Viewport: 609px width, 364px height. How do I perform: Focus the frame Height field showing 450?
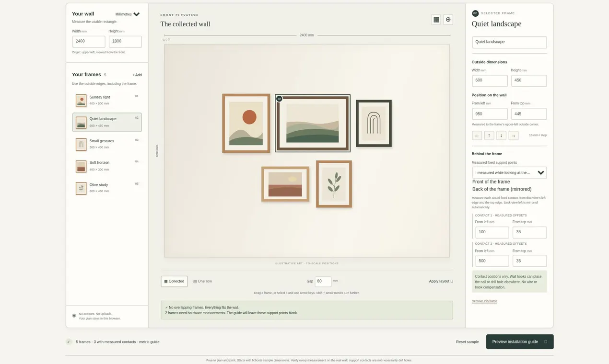pyautogui.click(x=529, y=80)
